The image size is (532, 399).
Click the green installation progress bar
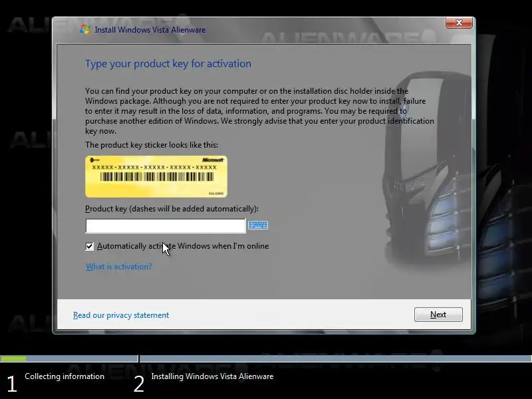(13, 358)
